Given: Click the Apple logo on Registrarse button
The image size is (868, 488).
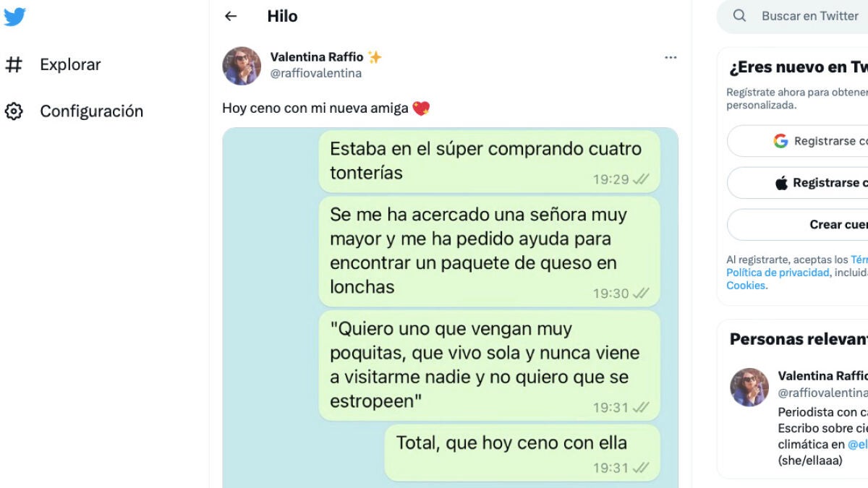Looking at the screenshot, I should coord(781,183).
